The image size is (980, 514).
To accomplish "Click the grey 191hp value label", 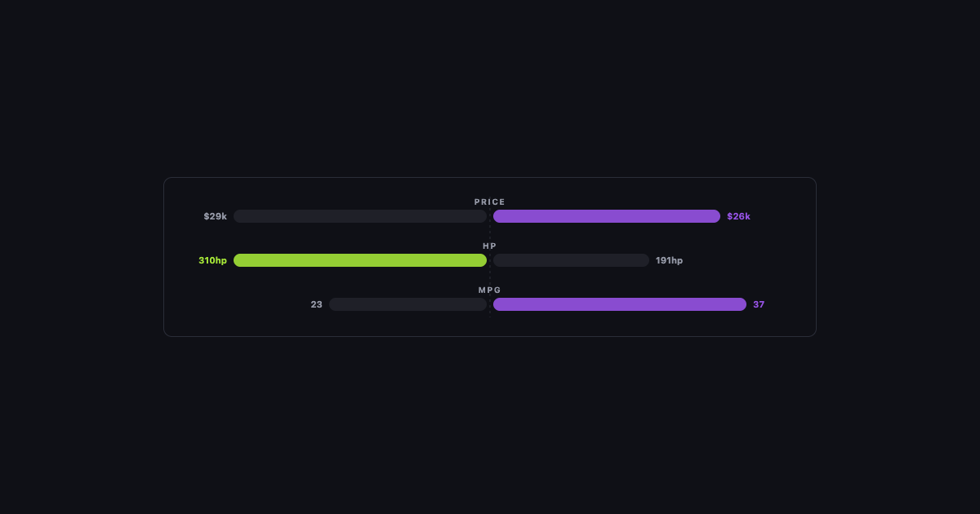I will tap(669, 260).
